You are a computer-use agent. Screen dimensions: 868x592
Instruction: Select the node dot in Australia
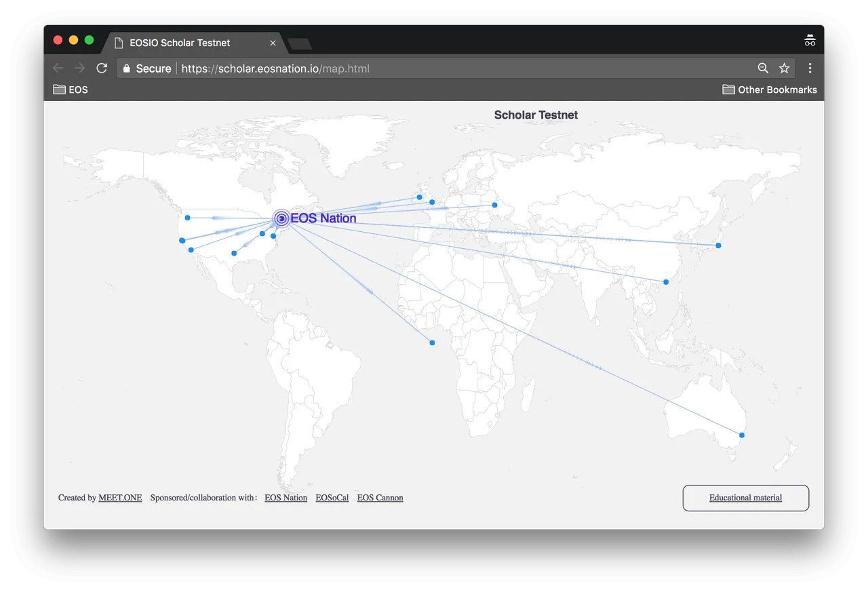pos(742,435)
